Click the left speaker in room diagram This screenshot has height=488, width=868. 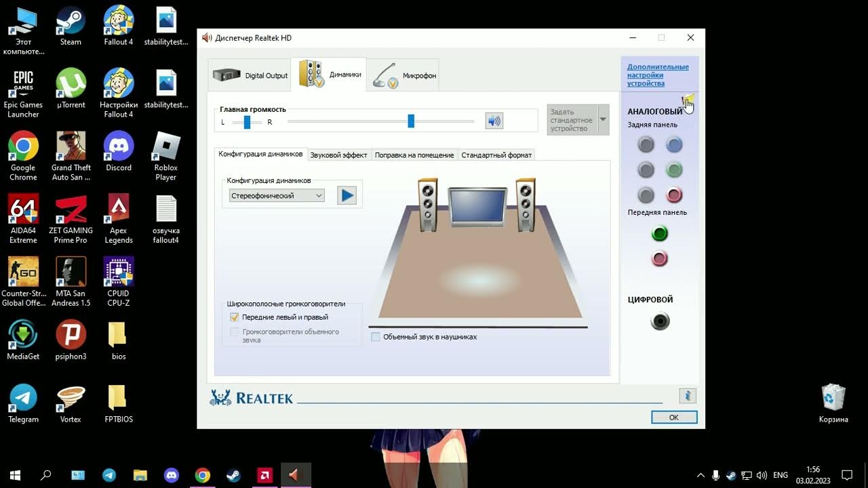427,205
